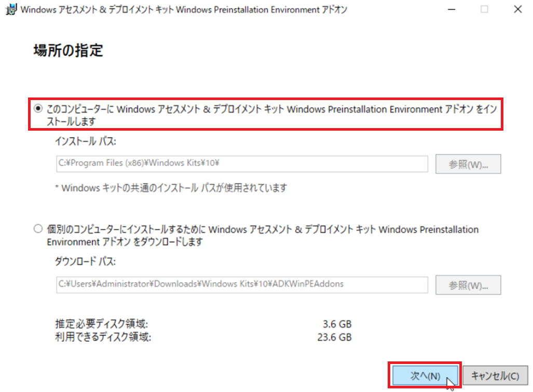Click the install path text field
The image size is (533, 392).
coord(242,164)
